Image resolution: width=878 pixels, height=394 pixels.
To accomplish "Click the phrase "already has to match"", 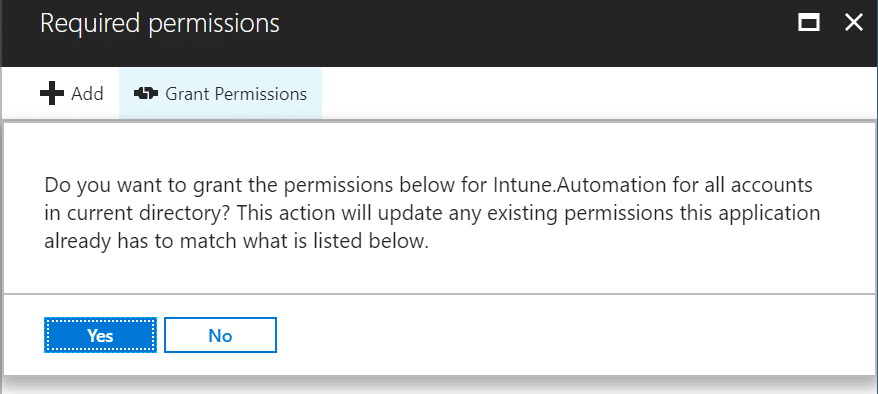I will (x=148, y=243).
